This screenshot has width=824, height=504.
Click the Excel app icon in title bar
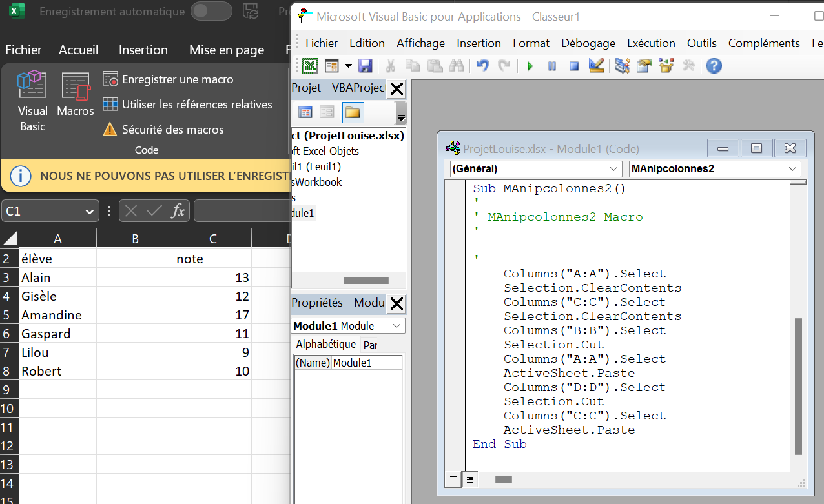click(x=17, y=11)
